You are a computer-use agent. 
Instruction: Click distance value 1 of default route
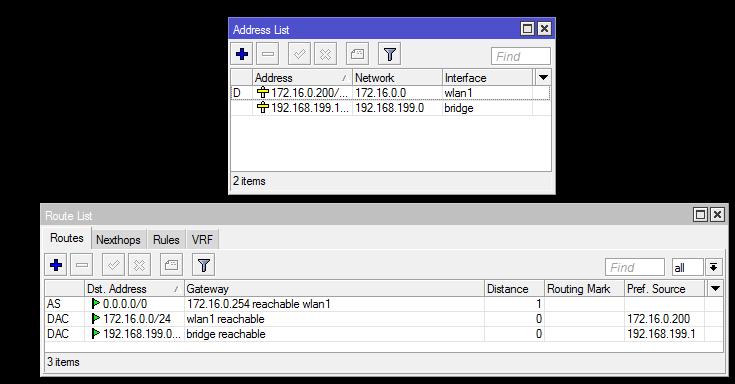click(539, 304)
